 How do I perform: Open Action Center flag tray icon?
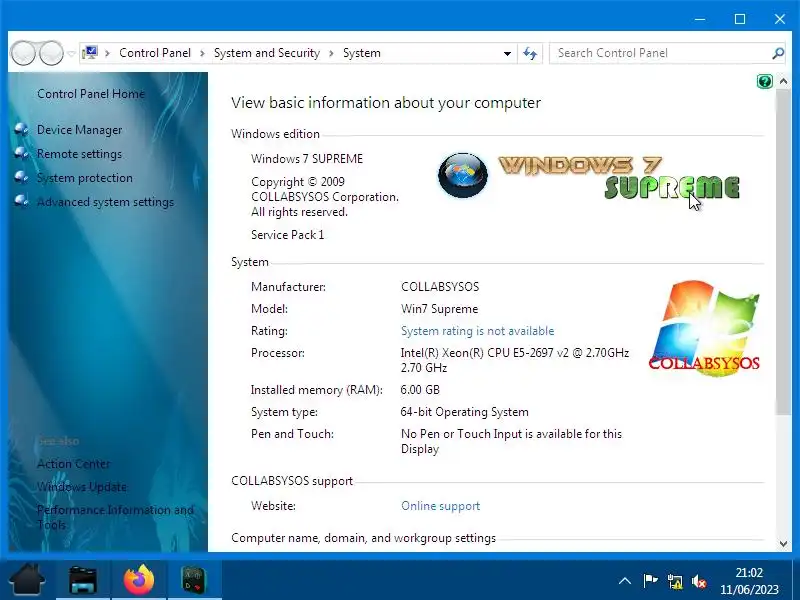[x=650, y=581]
